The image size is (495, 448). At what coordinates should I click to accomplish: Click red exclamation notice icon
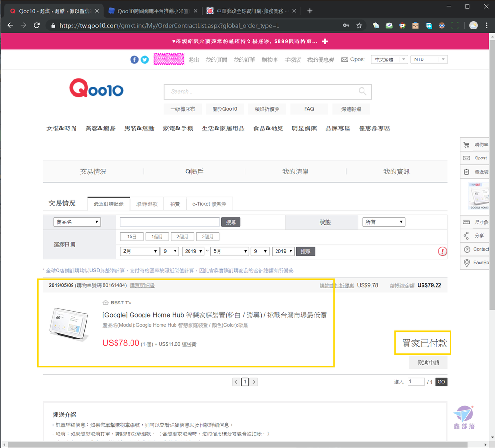pos(442,251)
